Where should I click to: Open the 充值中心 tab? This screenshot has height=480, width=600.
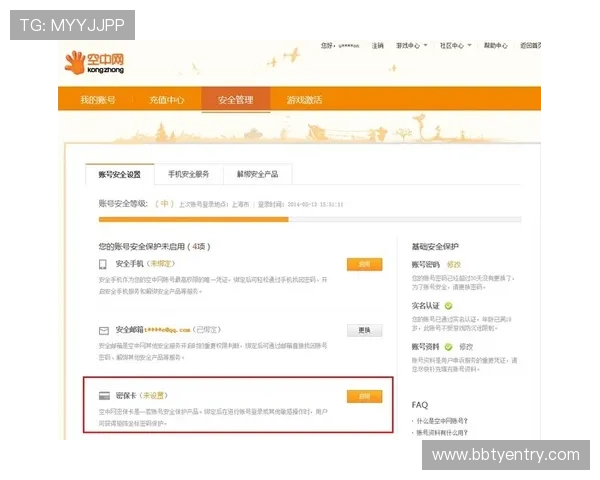(167, 100)
